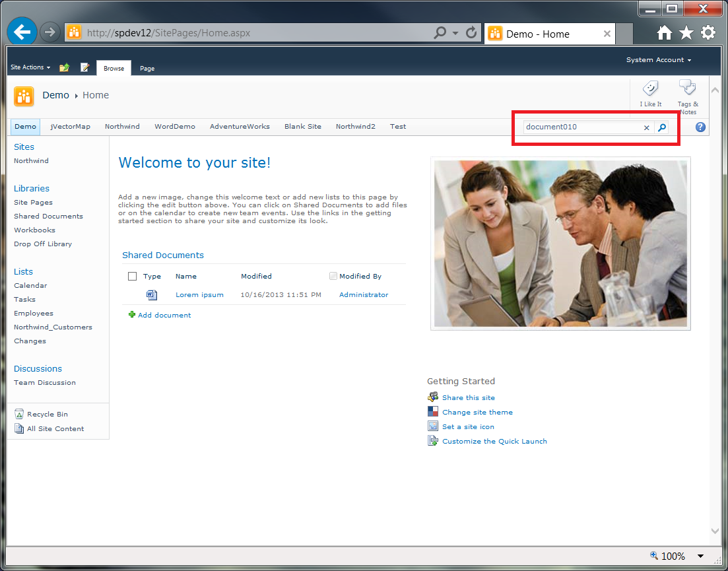Open Favorites with the star icon

click(x=686, y=32)
